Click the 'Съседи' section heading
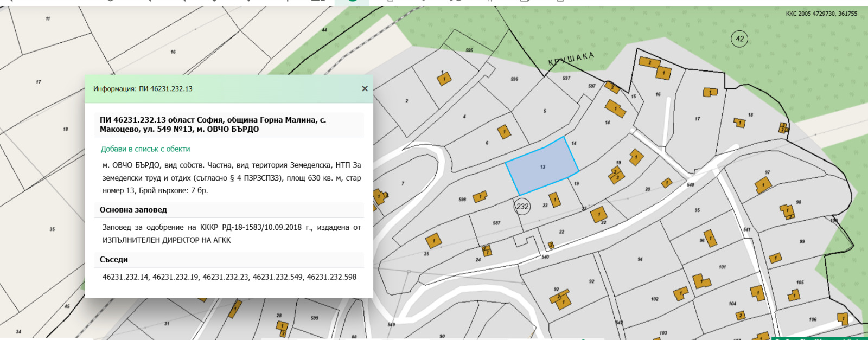Viewport: 868px width, 340px height. pos(114,260)
